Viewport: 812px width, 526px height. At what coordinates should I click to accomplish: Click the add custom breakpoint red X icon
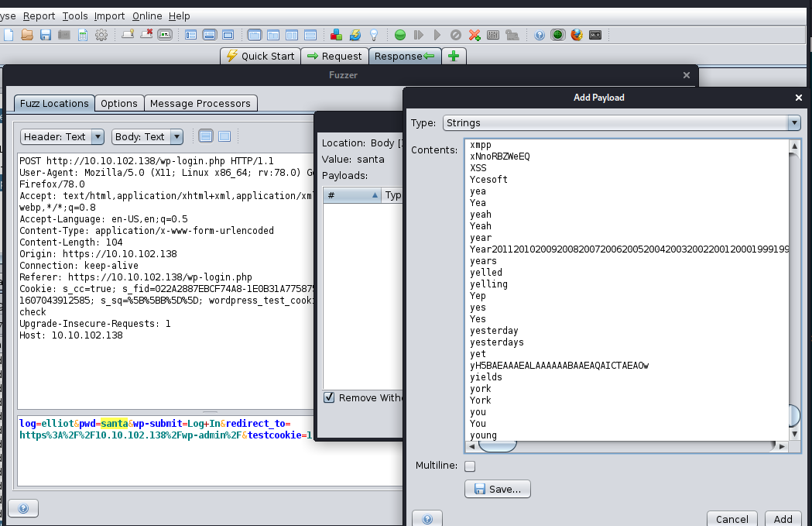coord(475,35)
